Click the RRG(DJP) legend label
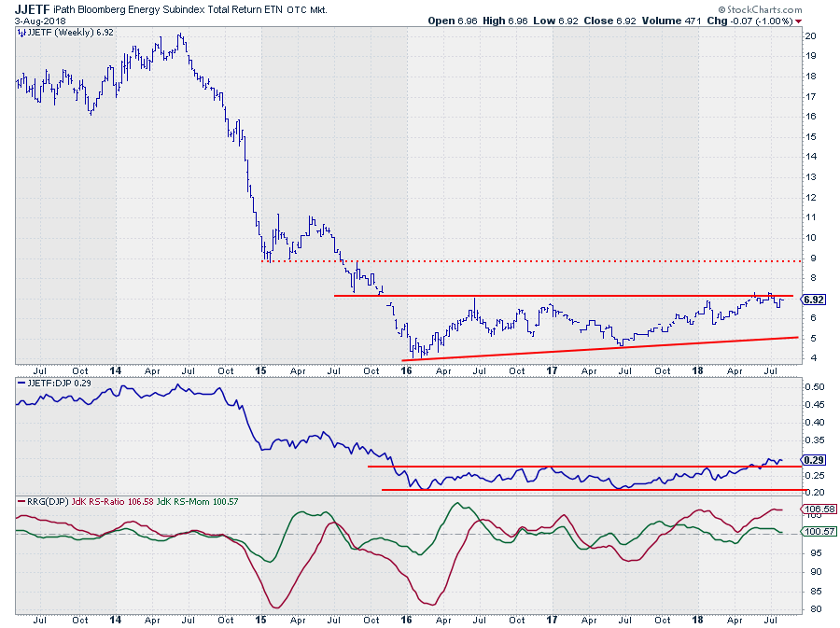 pyautogui.click(x=48, y=502)
